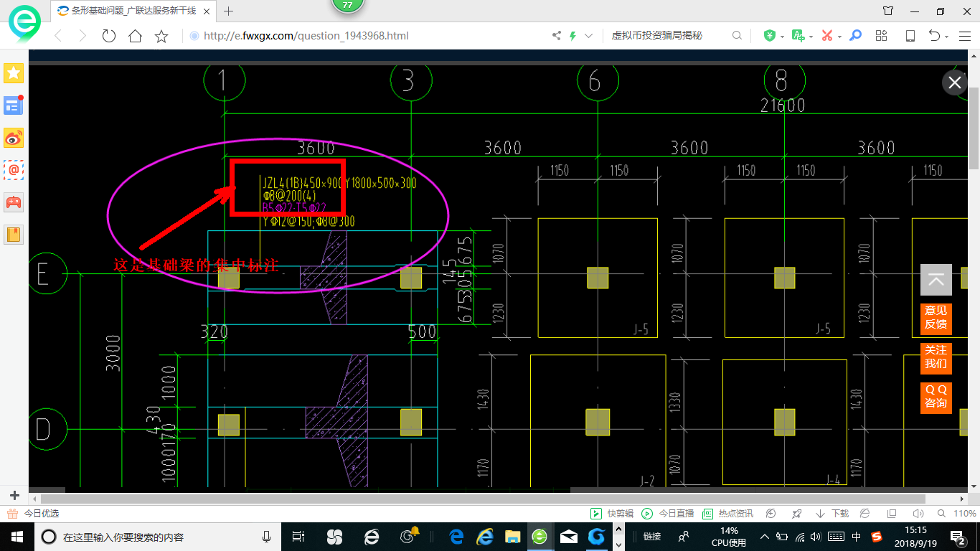The width and height of the screenshot is (980, 551).
Task: Open Task View on taskbar
Action: [x=299, y=537]
